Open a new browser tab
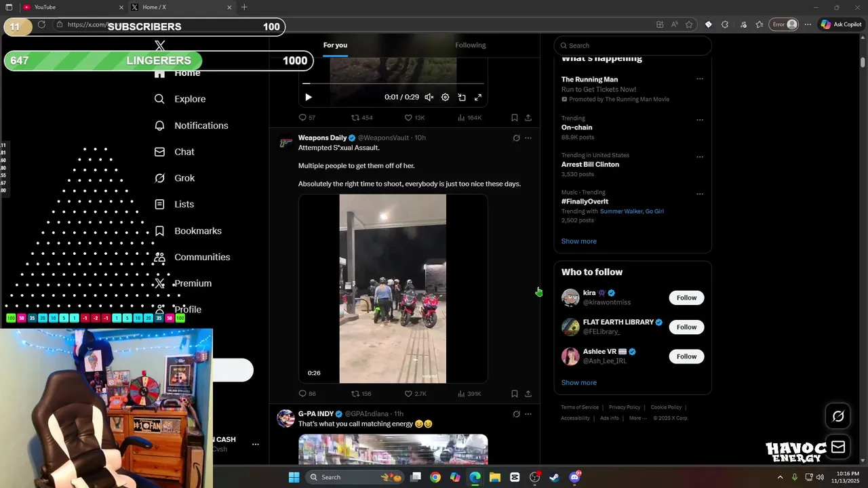Image resolution: width=868 pixels, height=488 pixels. pyautogui.click(x=244, y=7)
